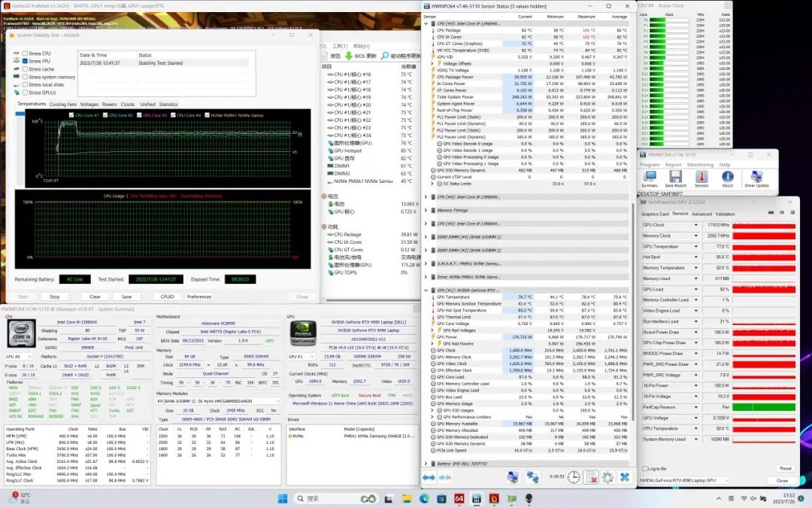Click the Preferences button in AIDA64
Image resolution: width=812 pixels, height=508 pixels.
pos(198,297)
